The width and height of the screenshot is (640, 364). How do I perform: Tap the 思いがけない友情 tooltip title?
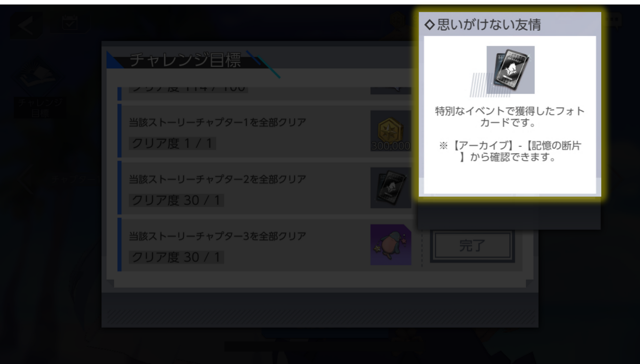(x=489, y=25)
